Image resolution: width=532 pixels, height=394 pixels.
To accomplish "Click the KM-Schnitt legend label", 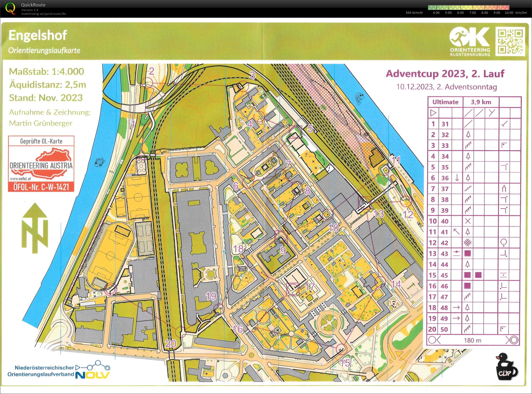I will (414, 13).
